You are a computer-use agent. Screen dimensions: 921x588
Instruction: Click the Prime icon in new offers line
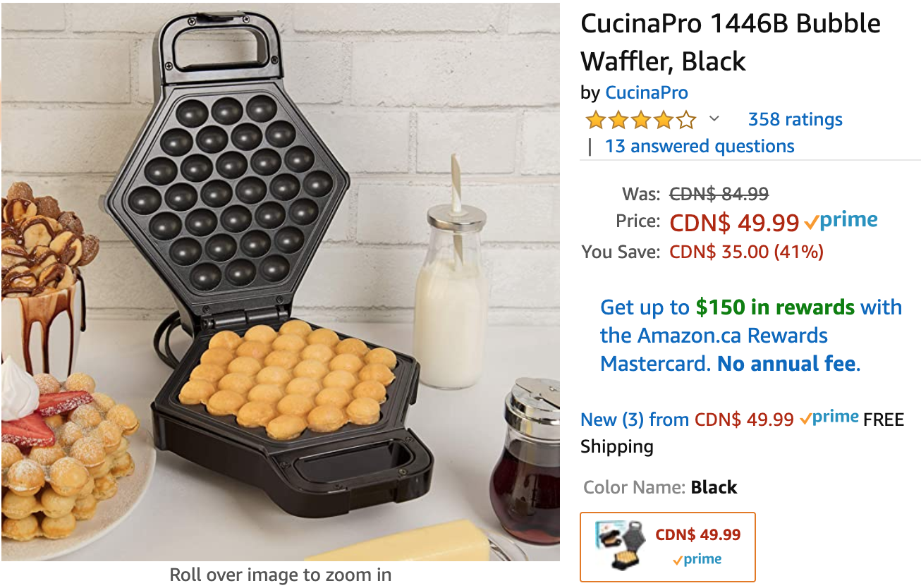[829, 418]
